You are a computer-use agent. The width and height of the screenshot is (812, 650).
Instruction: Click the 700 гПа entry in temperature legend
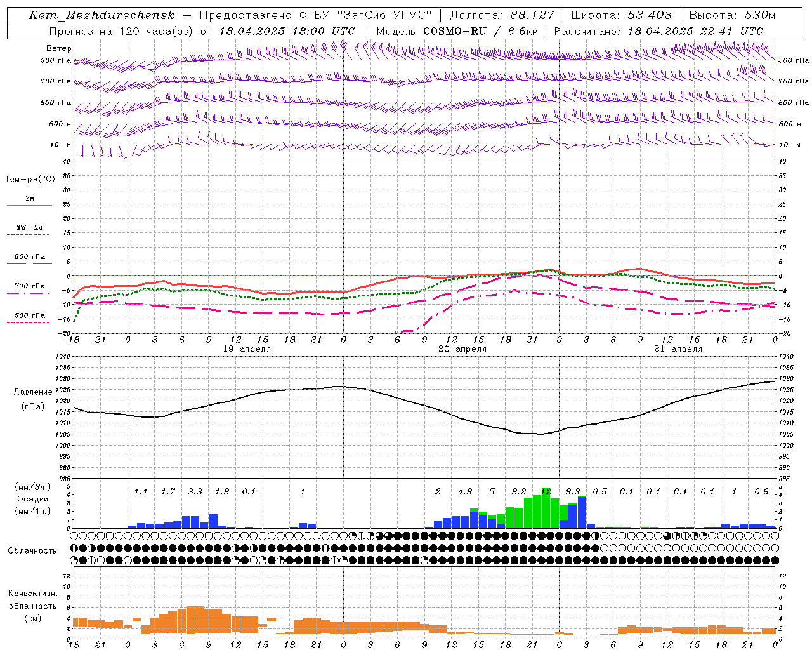(29, 286)
